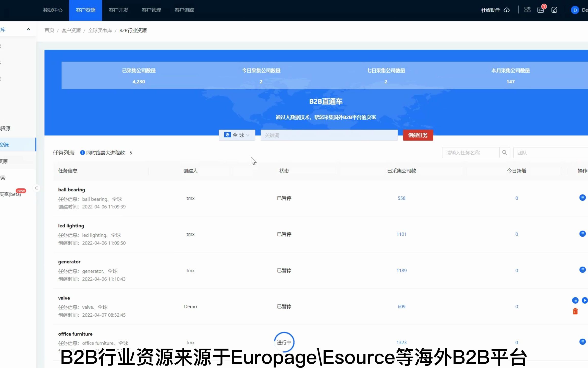588x368 pixels.
Task: Open the notifications icon with red badge
Action: (x=541, y=10)
